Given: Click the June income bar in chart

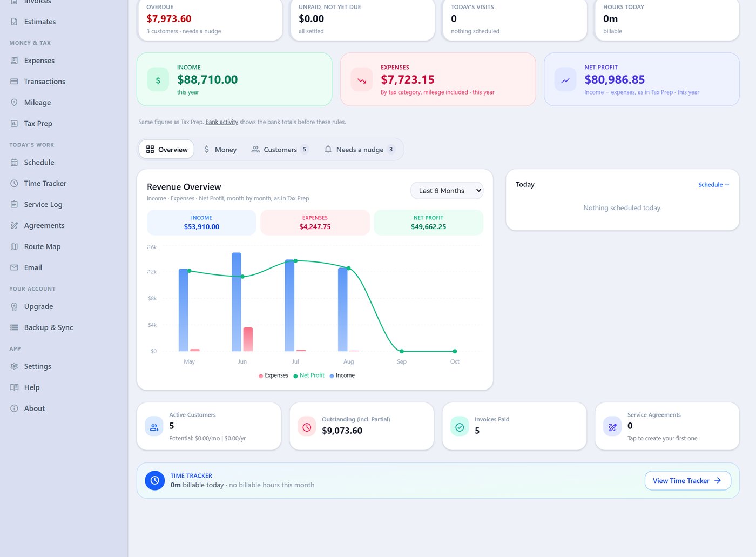Looking at the screenshot, I should (237, 302).
